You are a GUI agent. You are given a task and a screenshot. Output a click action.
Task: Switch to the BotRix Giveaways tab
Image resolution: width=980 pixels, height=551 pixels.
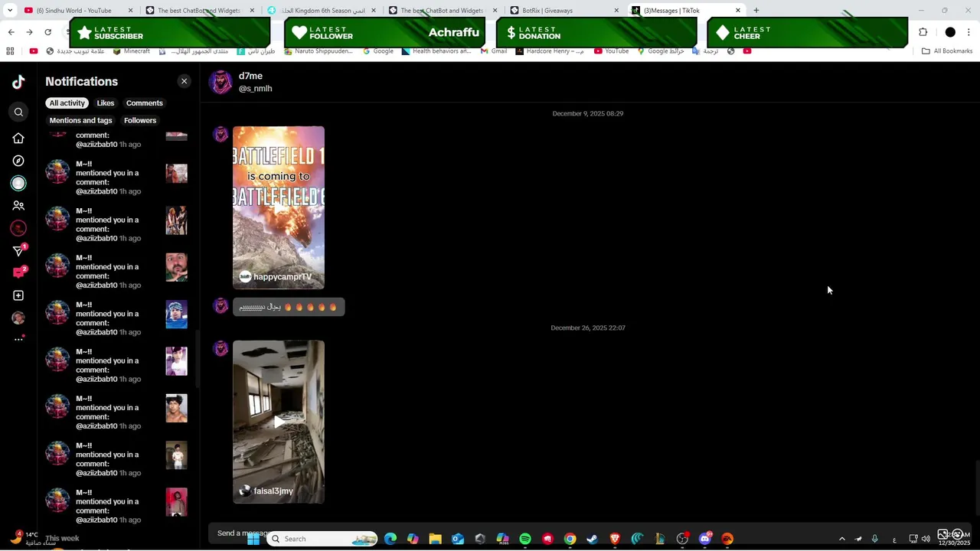pyautogui.click(x=563, y=11)
